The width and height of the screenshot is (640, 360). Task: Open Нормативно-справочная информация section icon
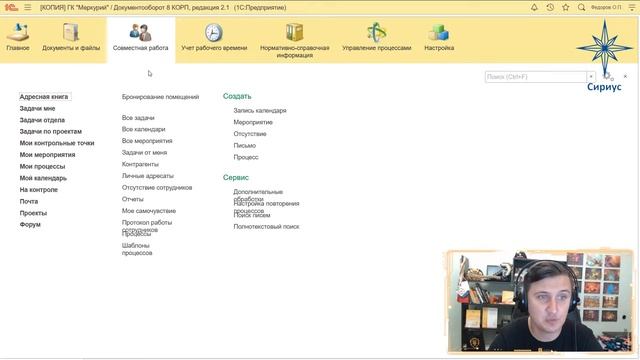tap(294, 33)
